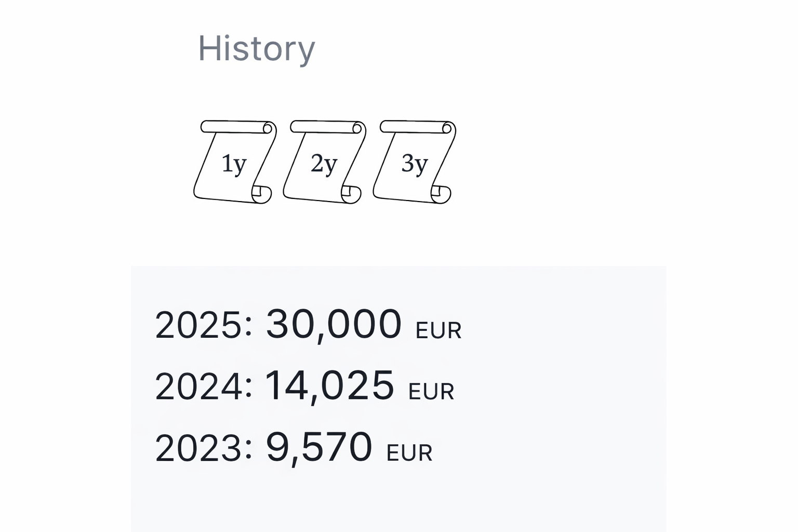Click the curled bottom corner of 2y scroll
The width and height of the screenshot is (798, 532).
pyautogui.click(x=352, y=194)
